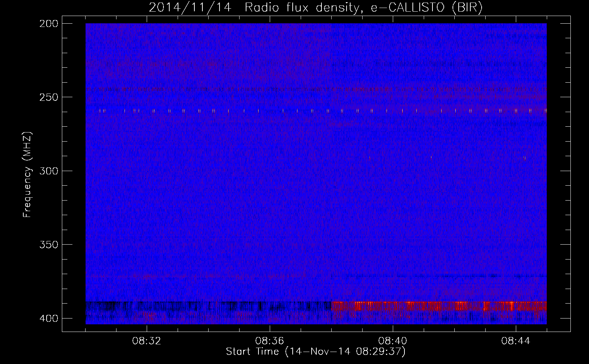The height and width of the screenshot is (364, 589).
Task: Click the 08:44 time tick label
Action: (x=516, y=341)
